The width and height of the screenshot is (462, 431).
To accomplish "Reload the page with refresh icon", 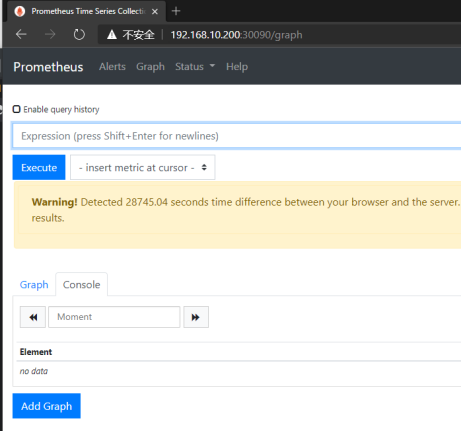I will point(79,34).
